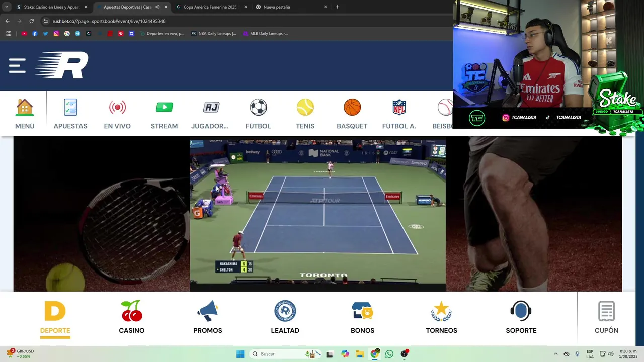Image resolution: width=644 pixels, height=362 pixels.
Task: Open the Rushbet hamburger menu
Action: (17, 66)
